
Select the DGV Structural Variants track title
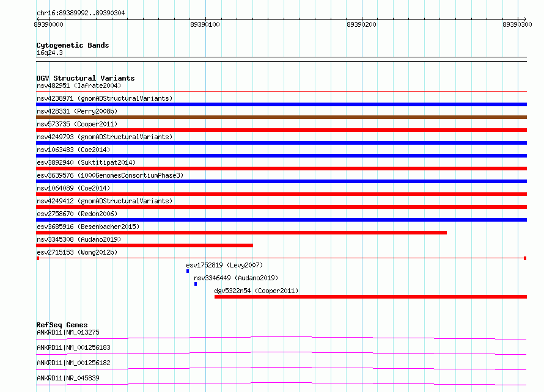86,78
